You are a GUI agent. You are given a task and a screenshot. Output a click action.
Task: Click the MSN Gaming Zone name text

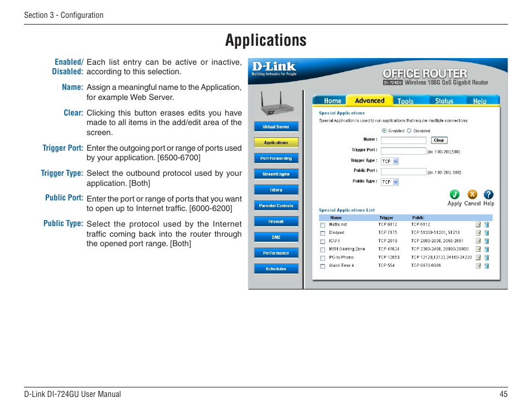(347, 249)
